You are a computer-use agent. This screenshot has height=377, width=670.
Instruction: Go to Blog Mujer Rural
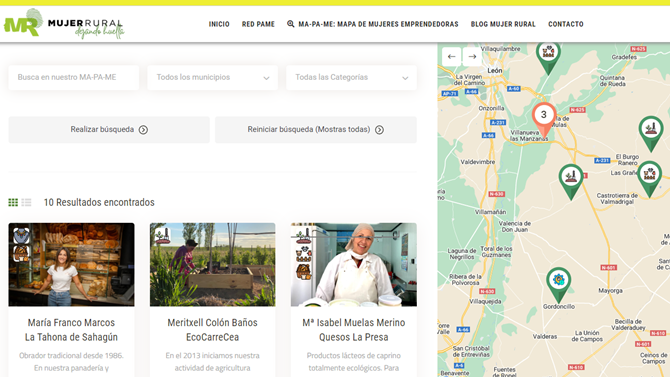[x=503, y=24]
